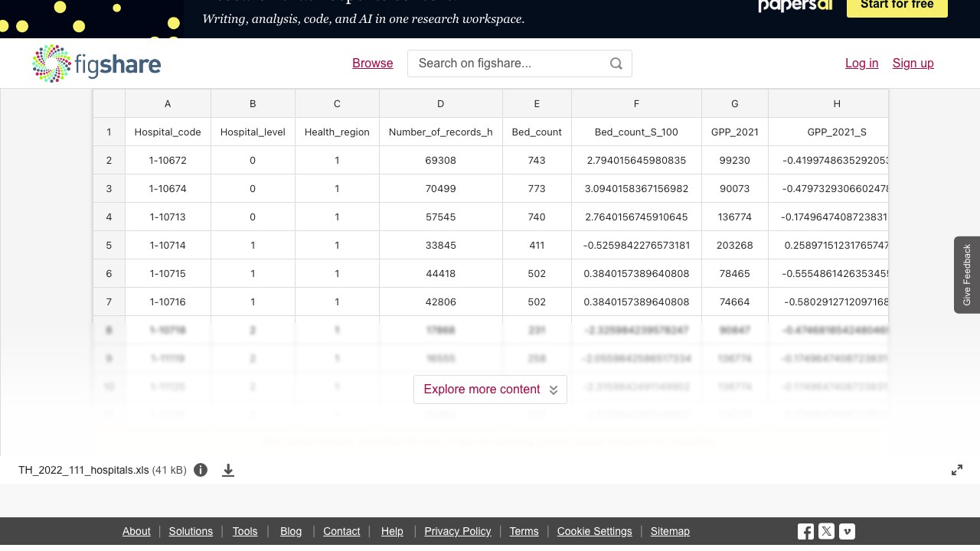Click cell with hospital code 1-10714
This screenshot has width=980, height=551.
168,245
